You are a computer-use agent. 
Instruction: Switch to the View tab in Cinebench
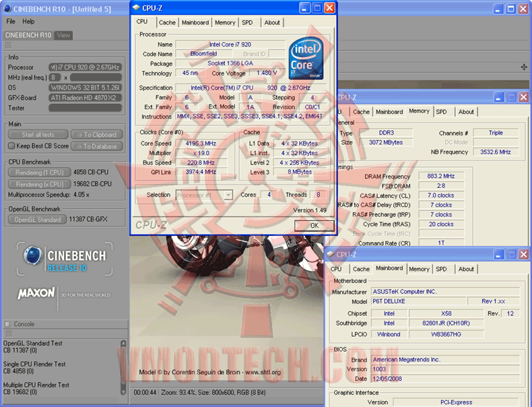[63, 35]
